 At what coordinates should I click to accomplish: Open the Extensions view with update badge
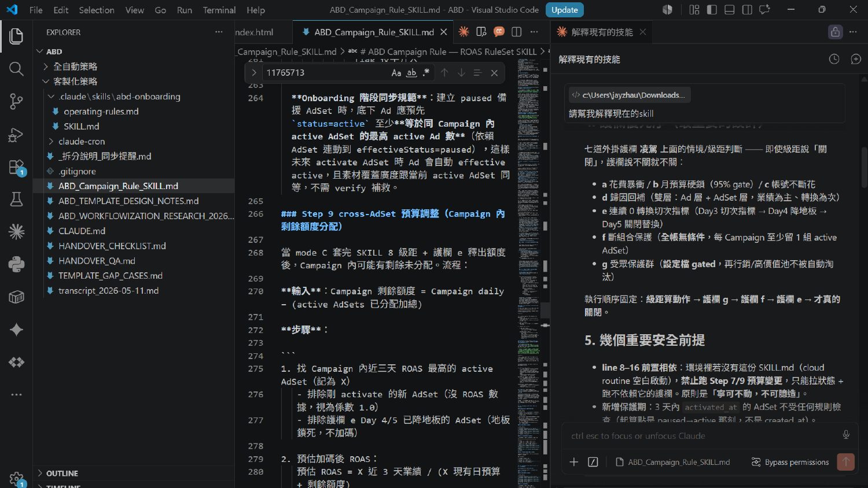tap(16, 168)
